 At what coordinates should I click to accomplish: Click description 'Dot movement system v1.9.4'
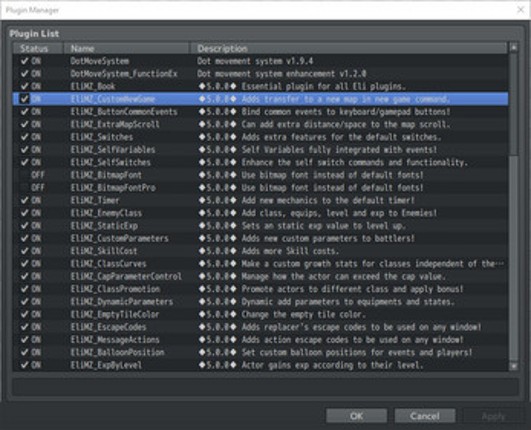255,61
